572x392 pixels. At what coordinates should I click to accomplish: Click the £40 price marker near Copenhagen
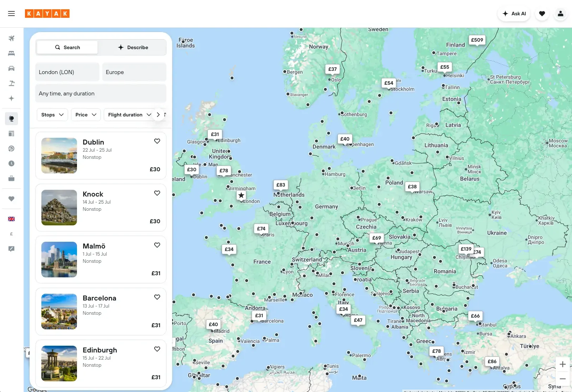(x=345, y=139)
